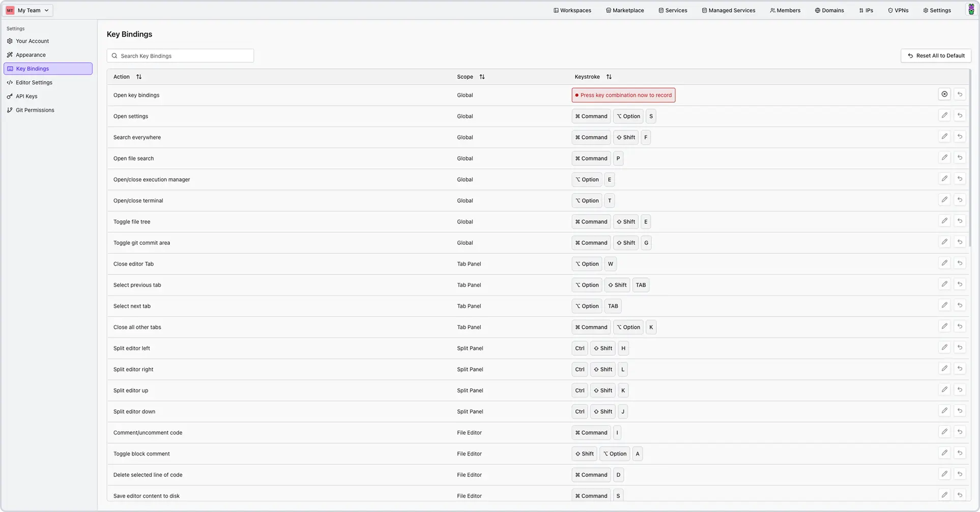Edit the Save editor content keystroke
The image size is (980, 512).
coord(944,494)
